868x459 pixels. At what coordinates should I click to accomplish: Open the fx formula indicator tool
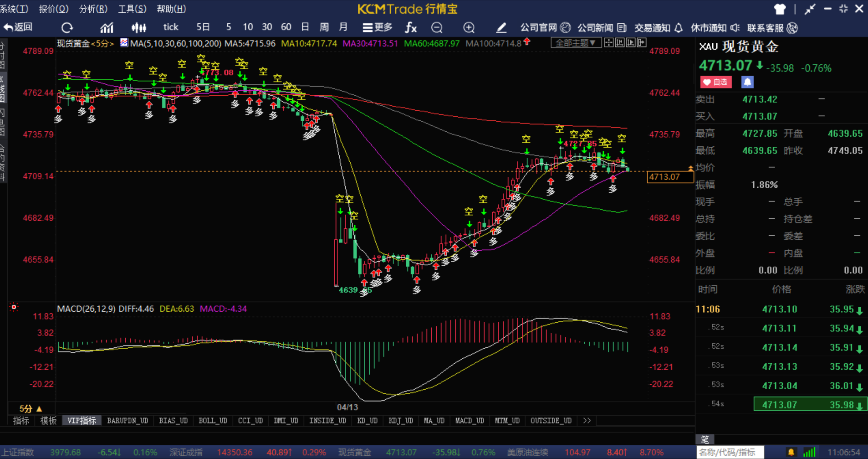pyautogui.click(x=411, y=28)
